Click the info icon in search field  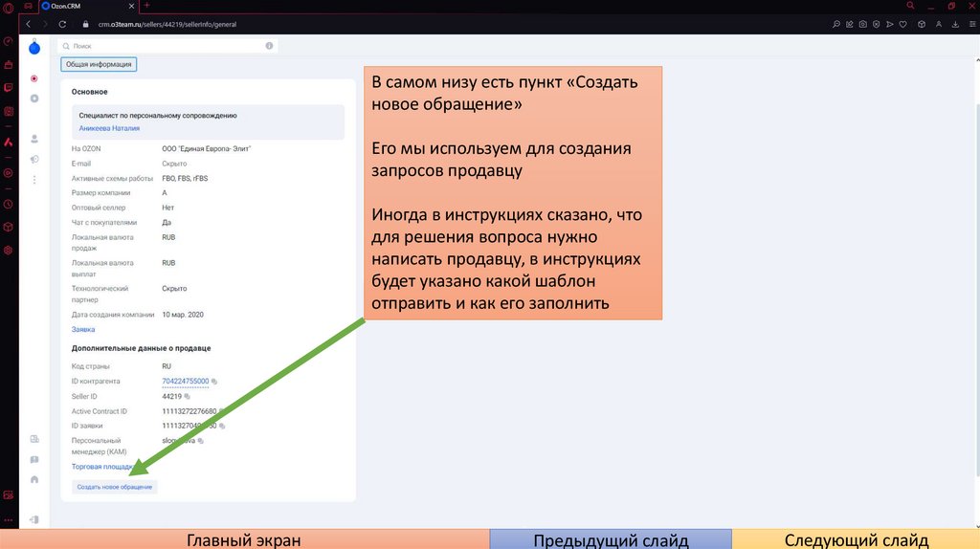(269, 46)
